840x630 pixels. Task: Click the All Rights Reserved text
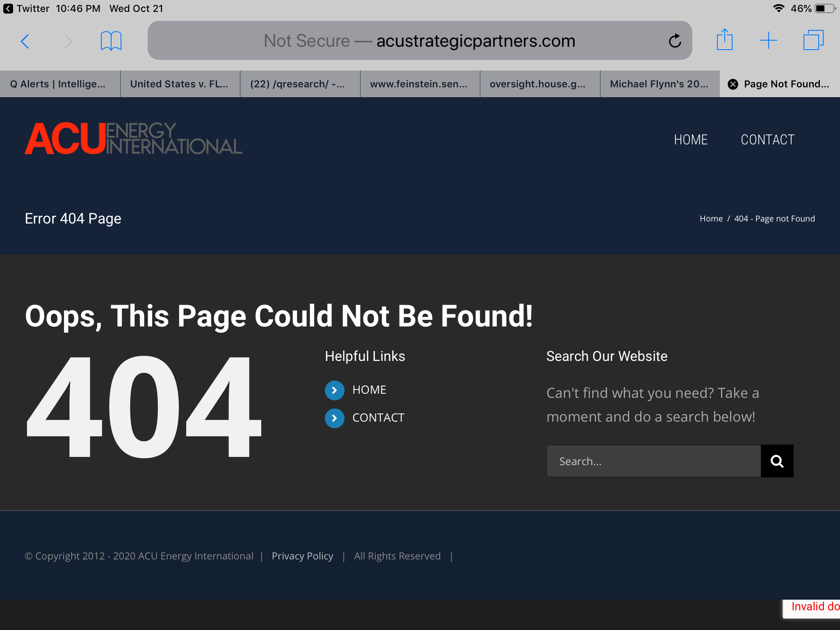pos(397,556)
